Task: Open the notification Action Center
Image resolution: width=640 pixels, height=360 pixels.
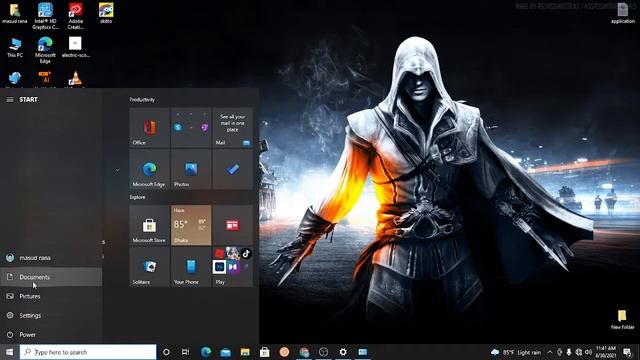Action: (x=628, y=352)
